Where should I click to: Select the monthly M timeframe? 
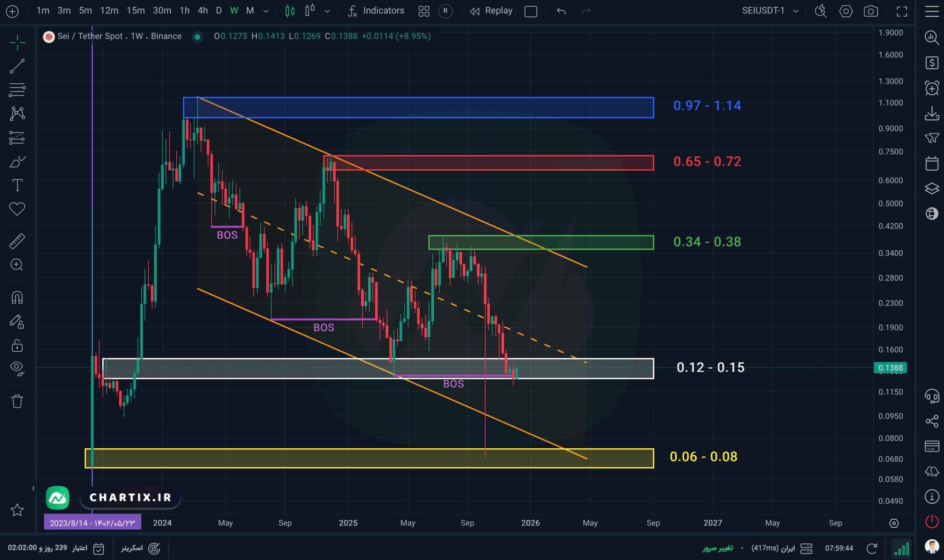point(250,11)
